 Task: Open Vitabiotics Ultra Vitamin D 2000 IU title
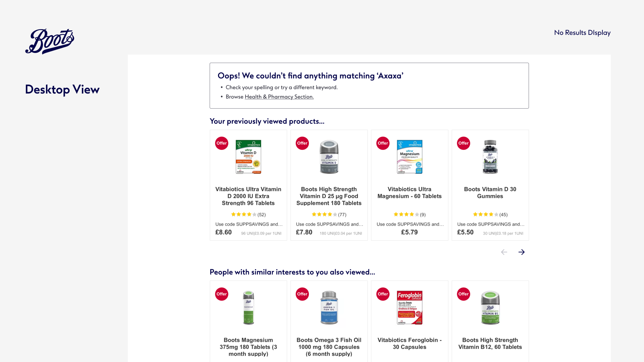tap(248, 196)
